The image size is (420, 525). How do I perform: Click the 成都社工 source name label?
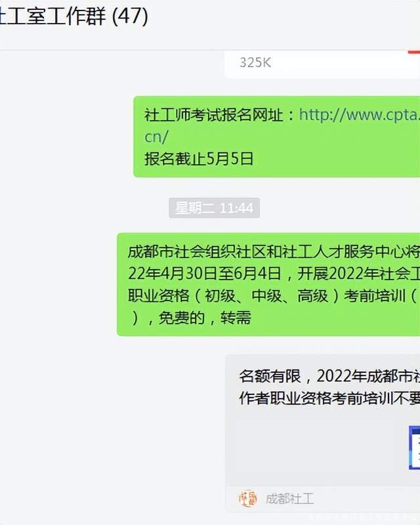click(x=290, y=499)
